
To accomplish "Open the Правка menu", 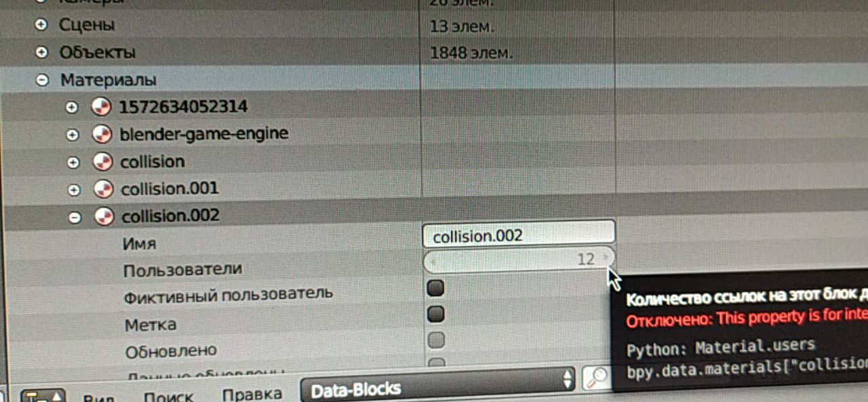I will coord(252,395).
